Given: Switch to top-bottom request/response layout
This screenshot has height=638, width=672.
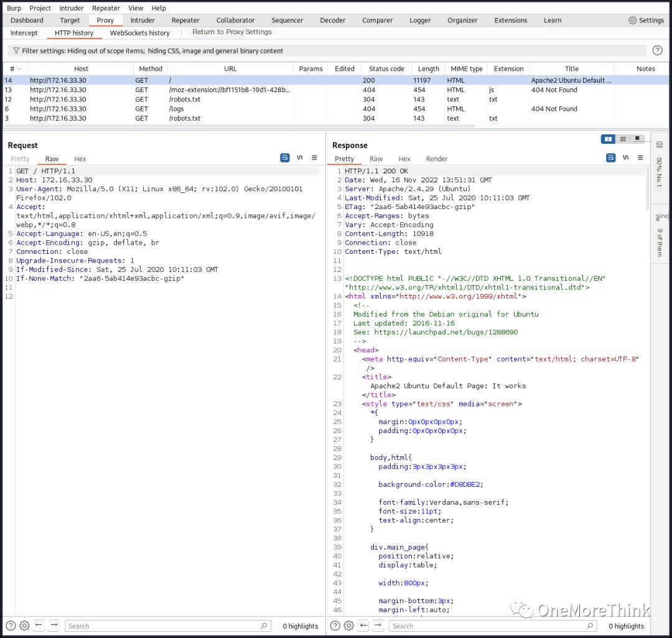Looking at the screenshot, I should 623,139.
